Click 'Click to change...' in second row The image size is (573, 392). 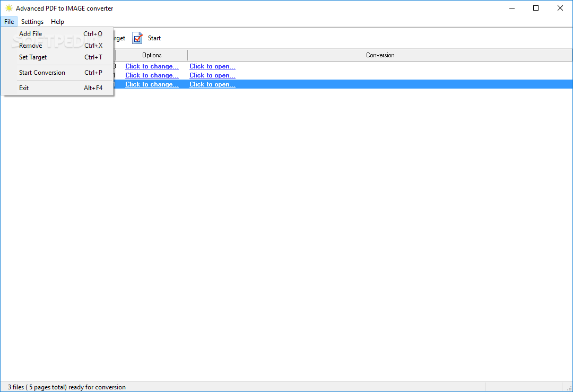(152, 75)
